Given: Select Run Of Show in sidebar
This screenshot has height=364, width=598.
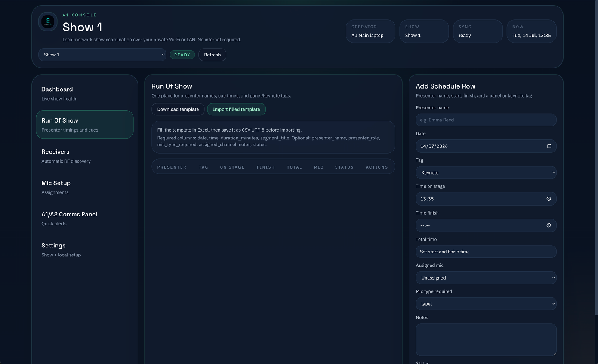Looking at the screenshot, I should coord(85,124).
